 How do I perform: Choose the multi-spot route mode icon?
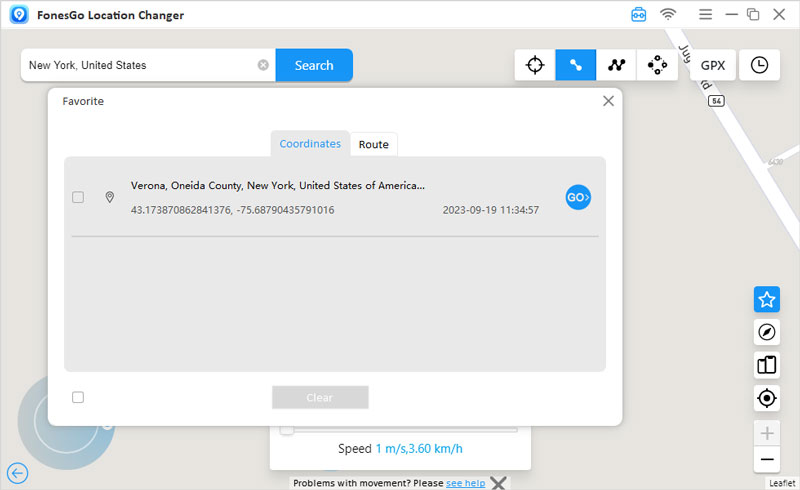pyautogui.click(x=616, y=65)
